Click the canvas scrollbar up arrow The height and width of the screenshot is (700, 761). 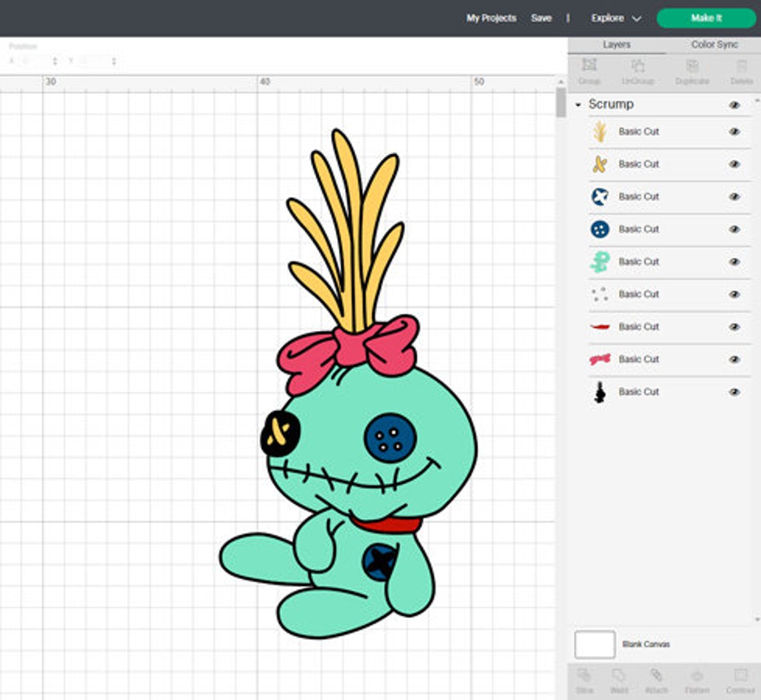click(561, 81)
